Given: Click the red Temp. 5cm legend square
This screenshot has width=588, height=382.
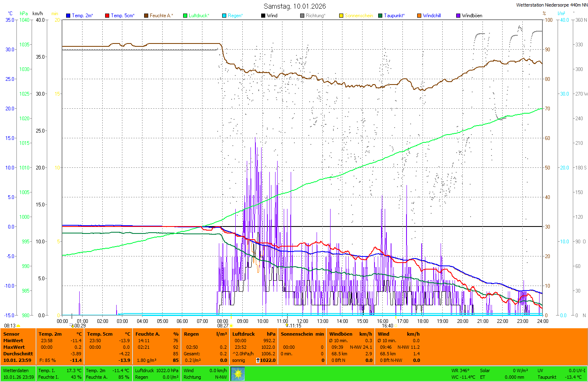Looking at the screenshot, I should coord(107,16).
